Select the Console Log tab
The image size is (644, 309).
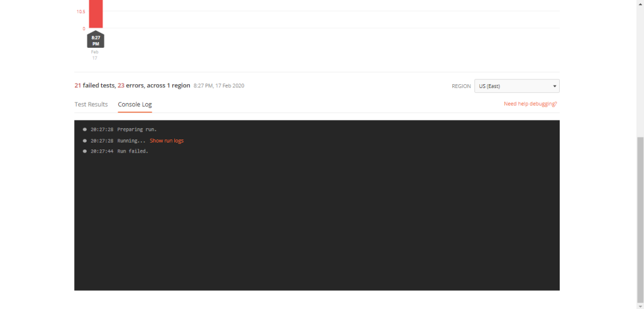point(135,104)
